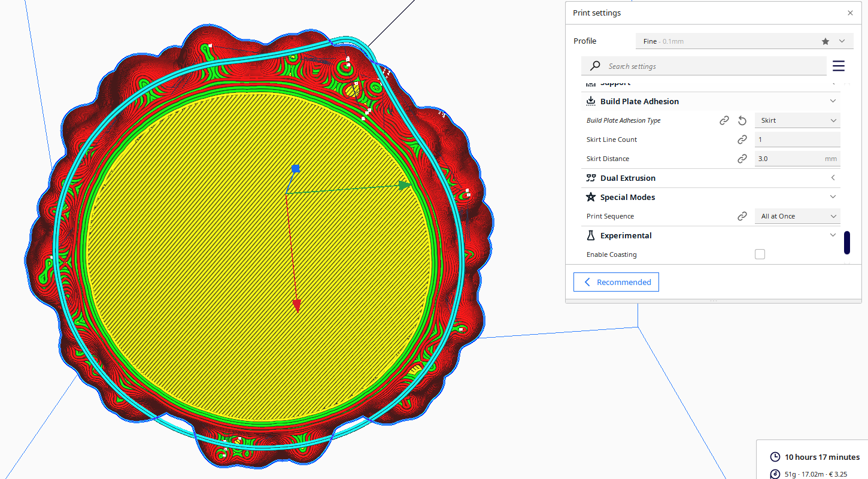
Task: Collapse the Build Plate Adhesion section
Action: click(x=833, y=101)
